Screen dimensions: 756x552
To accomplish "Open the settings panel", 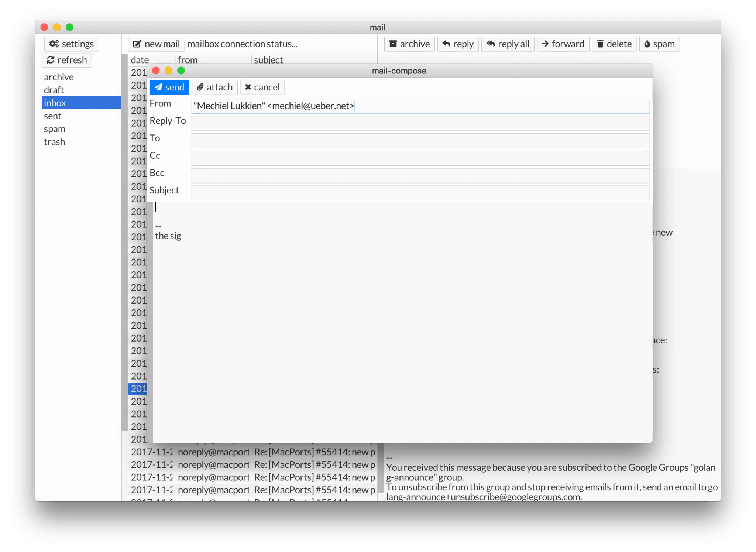I will pos(71,44).
